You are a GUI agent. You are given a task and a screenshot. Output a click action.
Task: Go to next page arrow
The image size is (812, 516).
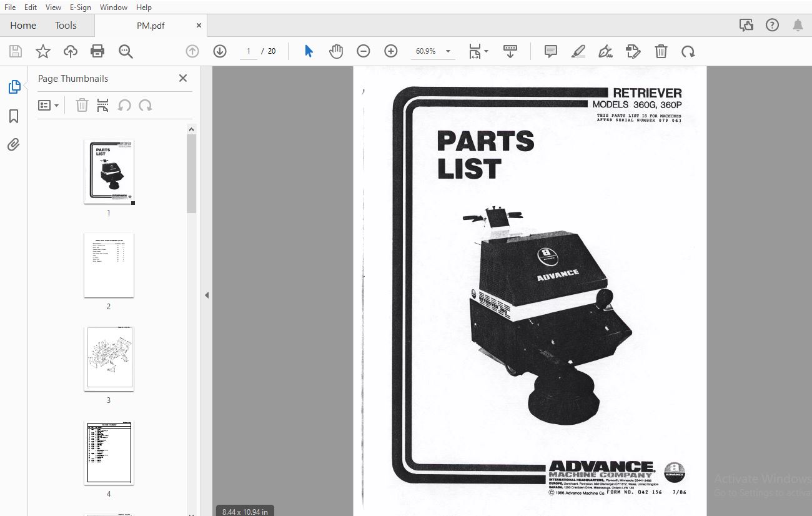tap(220, 51)
